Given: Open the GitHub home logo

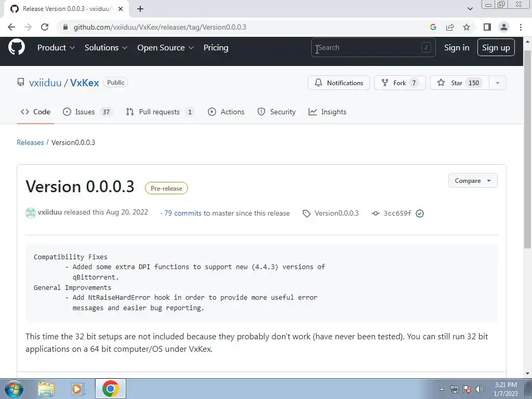Looking at the screenshot, I should click(17, 47).
